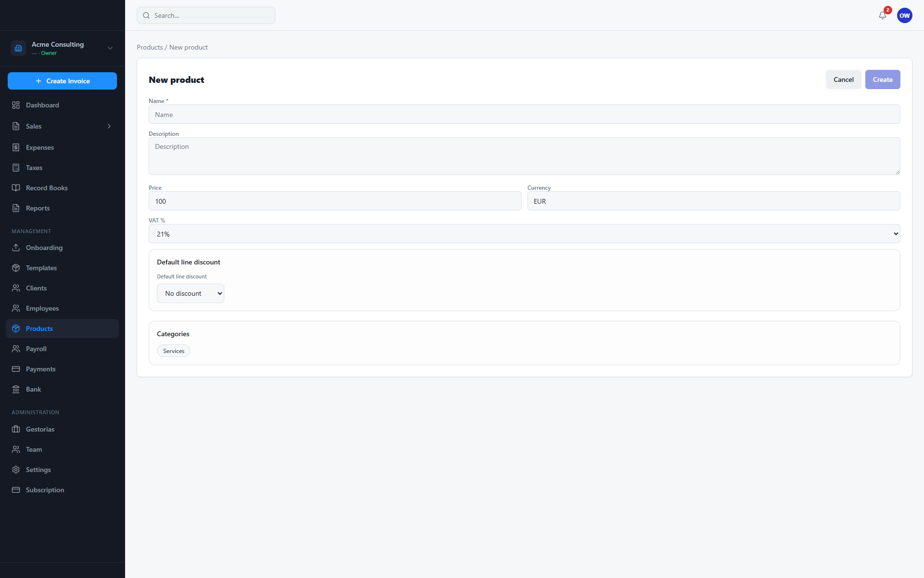This screenshot has width=924, height=578.
Task: Open Dashboard in the sidebar
Action: point(62,105)
